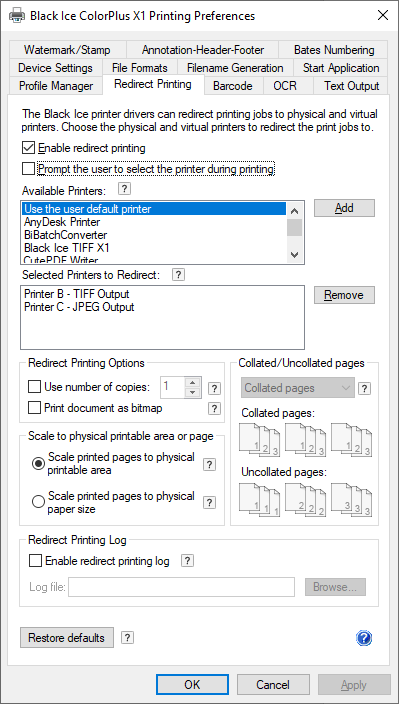Viewport: 399px width, 704px height.
Task: Open help for Scale to physical paper size
Action: coord(210,502)
